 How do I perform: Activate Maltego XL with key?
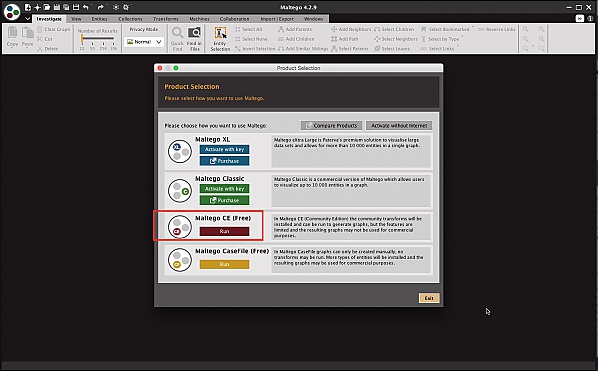tap(224, 149)
